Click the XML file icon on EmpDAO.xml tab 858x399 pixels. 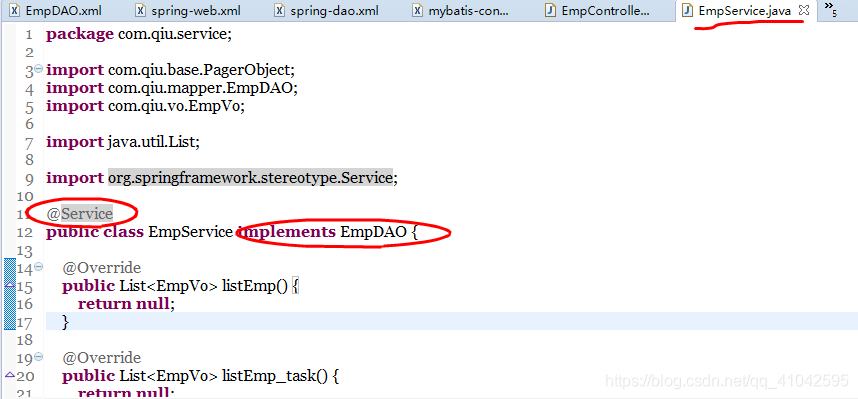coord(15,10)
